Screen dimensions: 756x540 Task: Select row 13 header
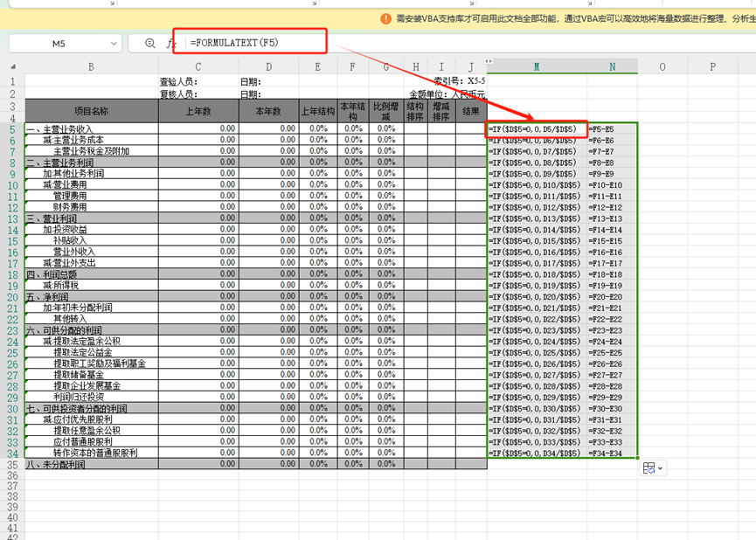(12, 219)
